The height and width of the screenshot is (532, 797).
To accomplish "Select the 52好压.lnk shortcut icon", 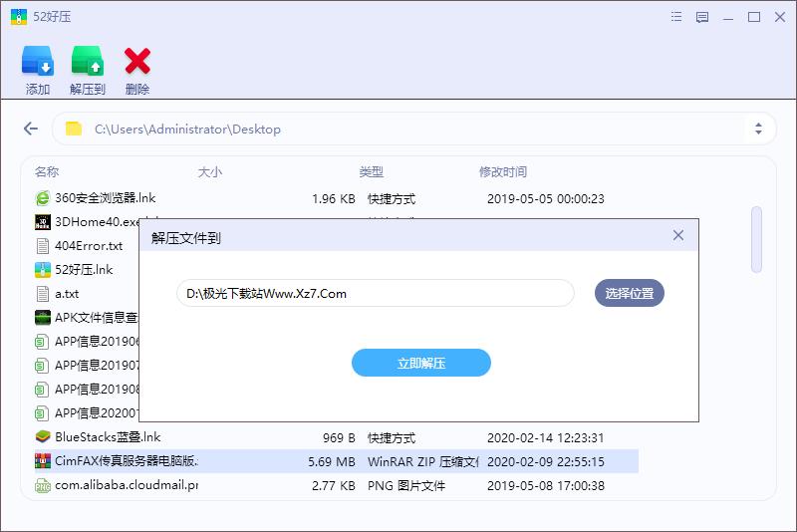I will pyautogui.click(x=43, y=270).
